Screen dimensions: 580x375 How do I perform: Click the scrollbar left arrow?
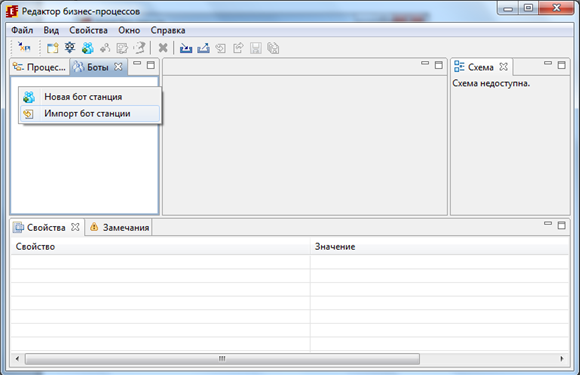17,358
